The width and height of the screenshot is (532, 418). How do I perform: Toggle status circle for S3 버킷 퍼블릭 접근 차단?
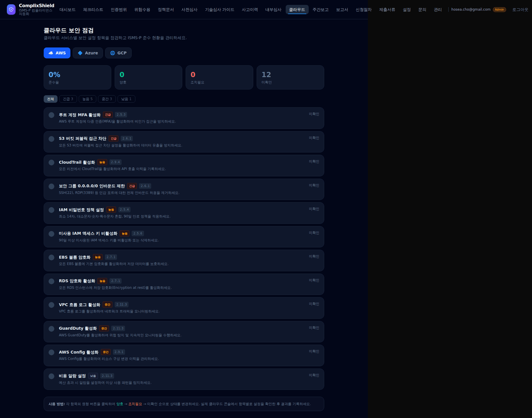51,139
